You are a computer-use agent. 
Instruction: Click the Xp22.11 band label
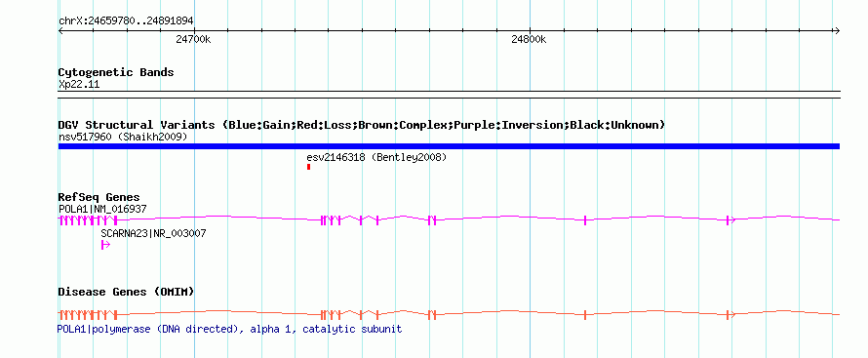click(79, 85)
